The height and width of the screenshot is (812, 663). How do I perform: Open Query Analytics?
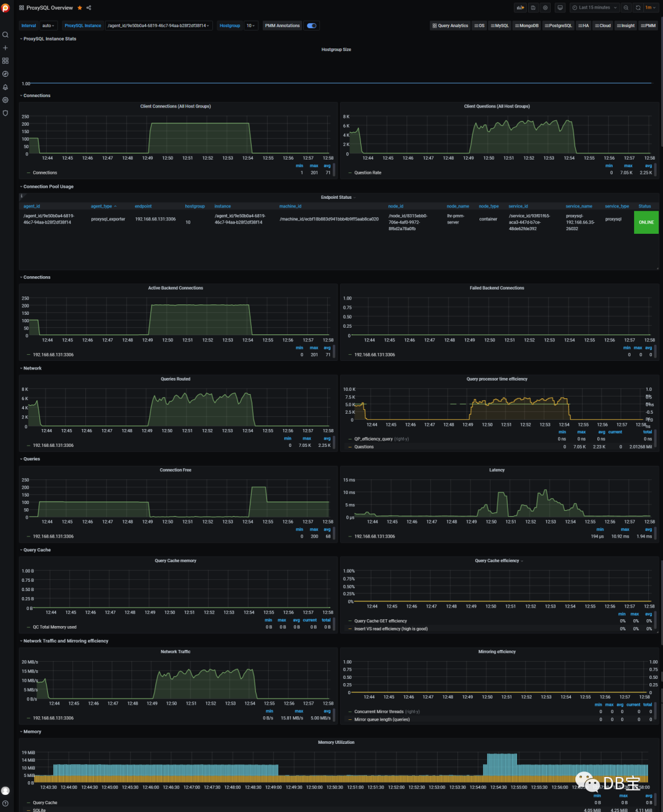coord(450,26)
